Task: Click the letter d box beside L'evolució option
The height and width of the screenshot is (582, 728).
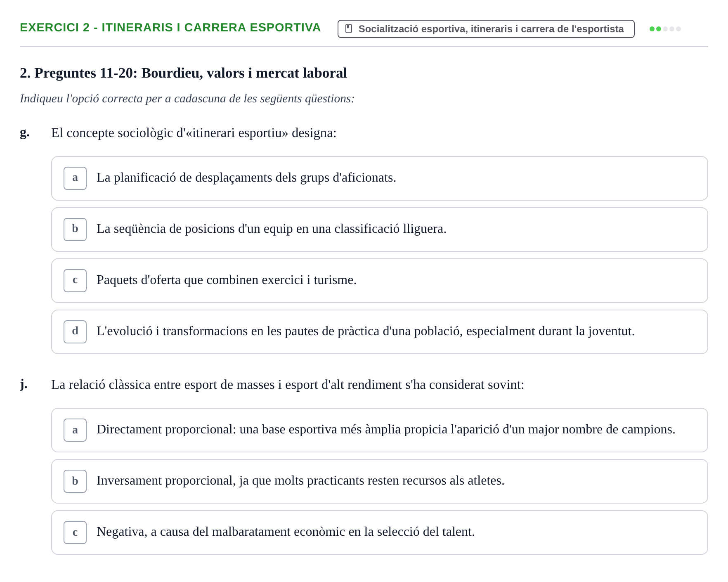Action: [75, 332]
